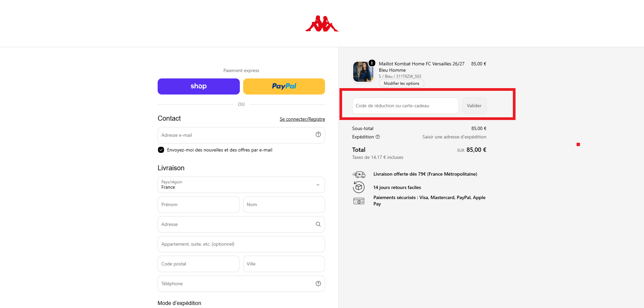Click the Modifier les options button

point(401,83)
